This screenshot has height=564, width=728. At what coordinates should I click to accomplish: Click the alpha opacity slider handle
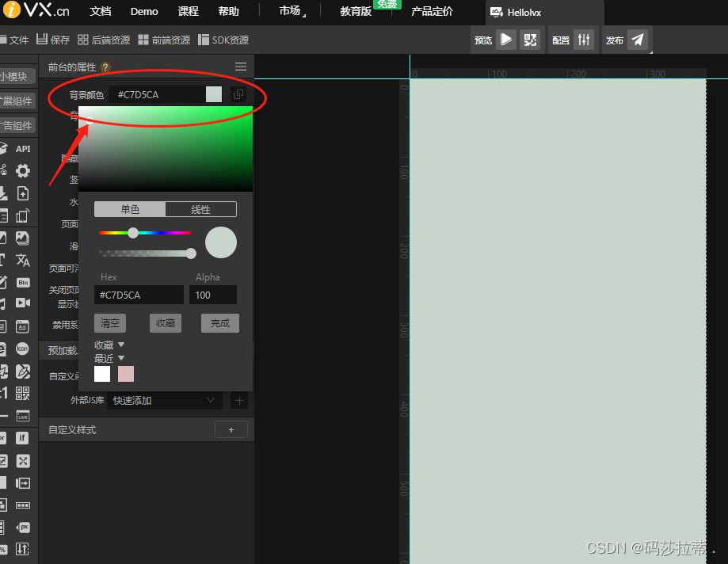pyautogui.click(x=191, y=253)
